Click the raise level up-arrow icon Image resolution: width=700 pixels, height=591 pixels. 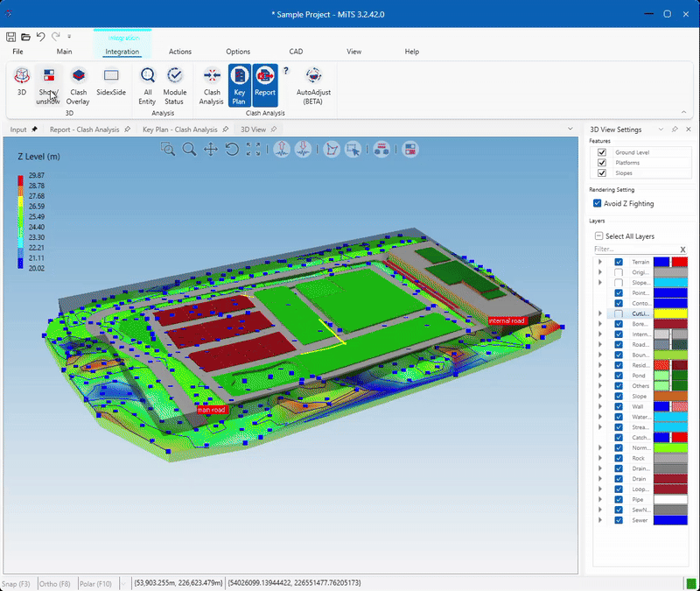(x=282, y=149)
